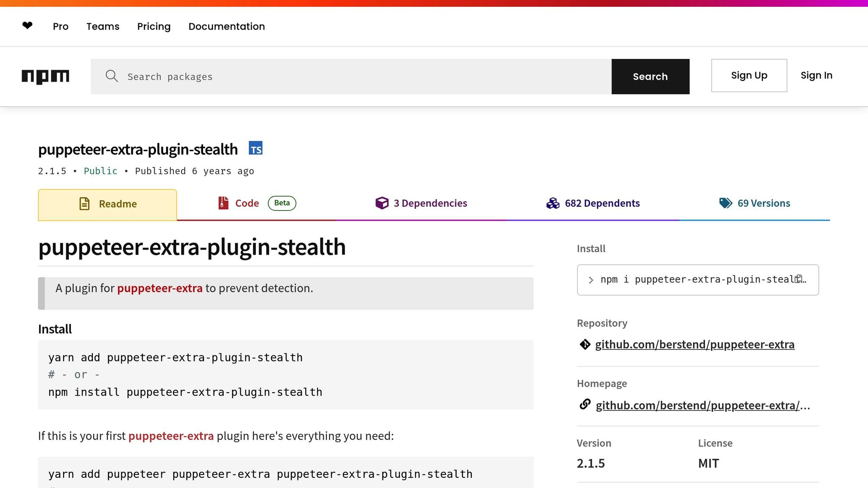Click the chain link icon next to Homepage
868x488 pixels.
(x=585, y=405)
